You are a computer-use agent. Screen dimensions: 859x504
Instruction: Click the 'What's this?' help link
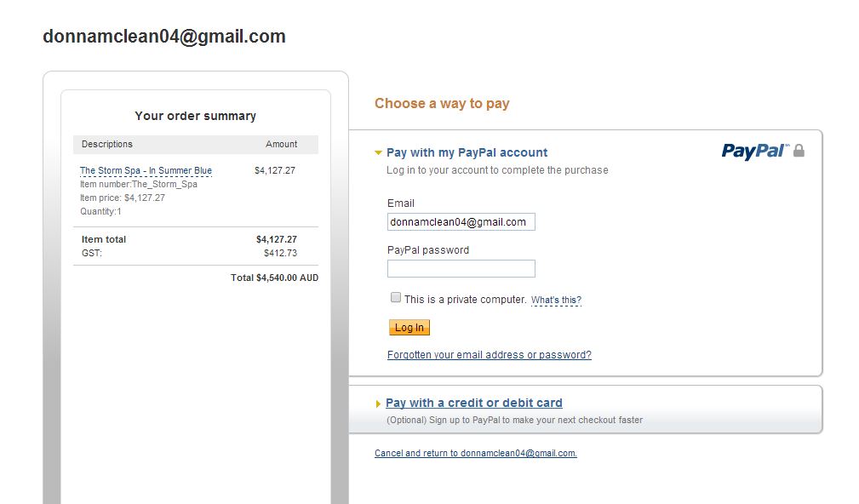556,301
